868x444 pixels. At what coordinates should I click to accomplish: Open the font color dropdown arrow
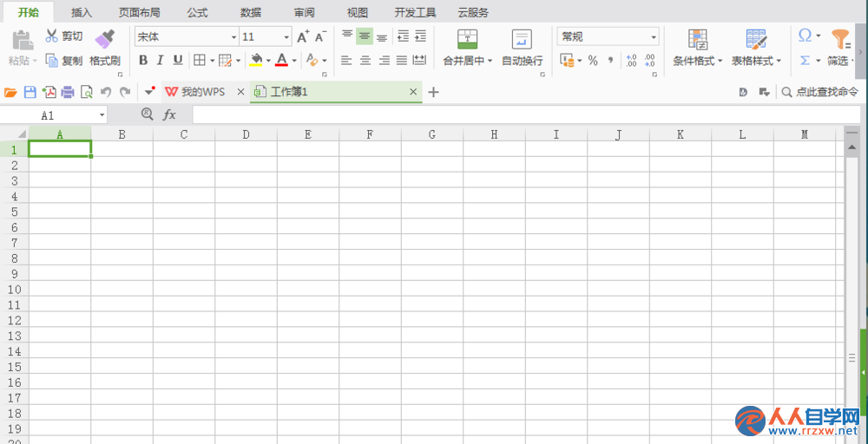294,60
